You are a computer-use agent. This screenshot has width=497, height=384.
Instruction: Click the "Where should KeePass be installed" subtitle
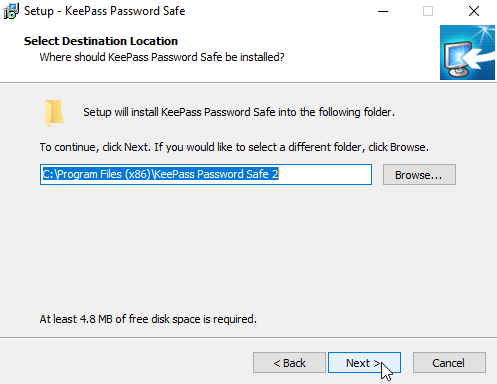point(162,57)
